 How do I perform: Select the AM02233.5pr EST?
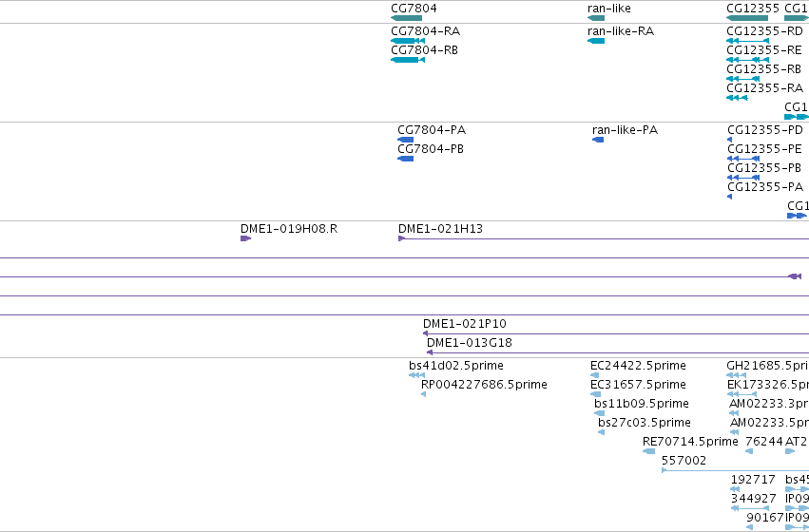[734, 432]
